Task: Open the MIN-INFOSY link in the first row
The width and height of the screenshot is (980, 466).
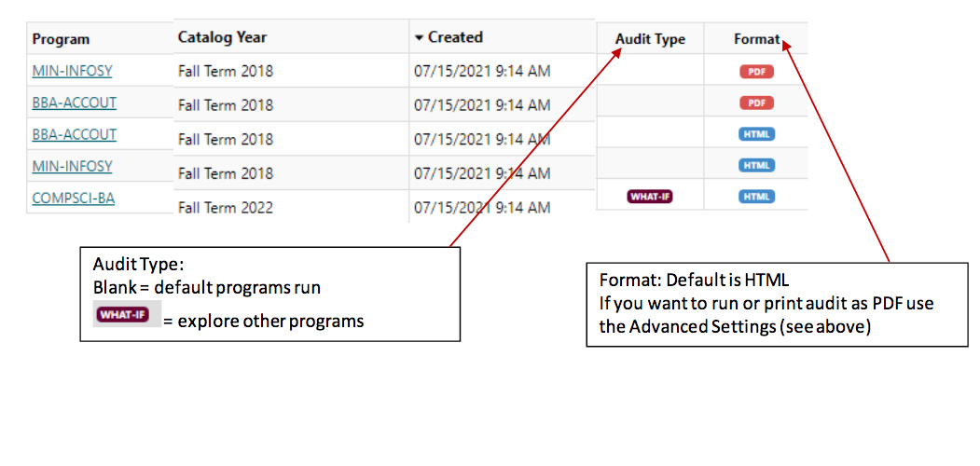Action: click(x=72, y=71)
